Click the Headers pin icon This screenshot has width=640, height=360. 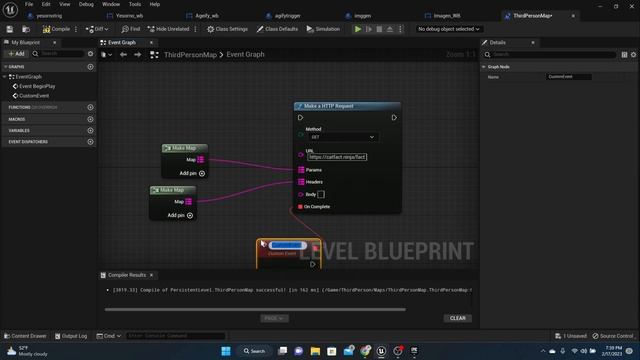coord(301,182)
